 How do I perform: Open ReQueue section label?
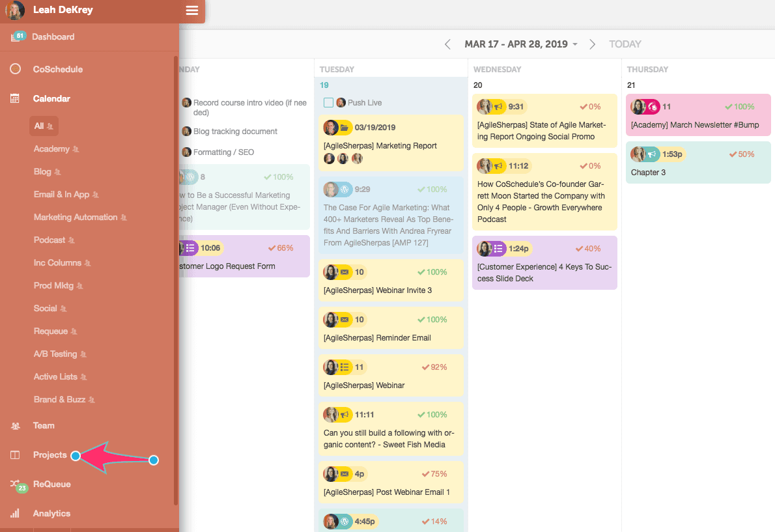tap(52, 484)
